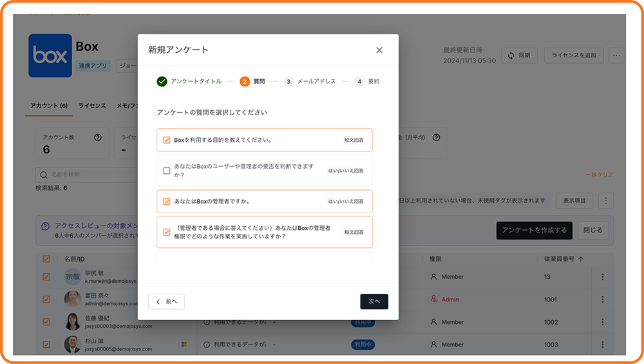The width and height of the screenshot is (644, 364).
Task: Click the 名前/ID column header
Action: pos(74,259)
